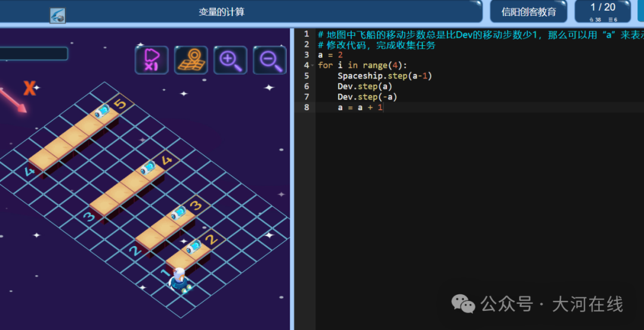Screen dimensions: 644x330
Task: Open the map location view icon
Action: click(x=191, y=60)
